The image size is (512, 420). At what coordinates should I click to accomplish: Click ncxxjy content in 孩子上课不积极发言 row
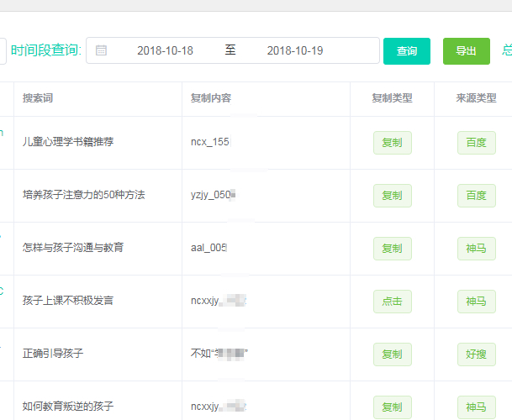tap(219, 300)
